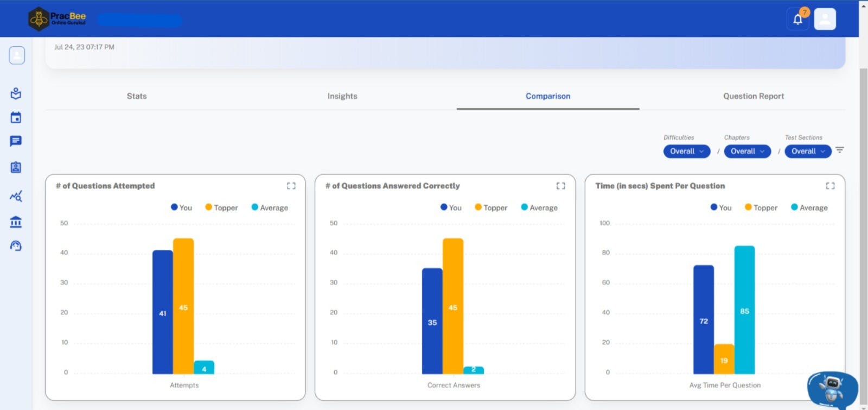Viewport: 868px width, 410px height.
Task: Click the '# of Questions Answered Correctly' title
Action: (x=393, y=186)
